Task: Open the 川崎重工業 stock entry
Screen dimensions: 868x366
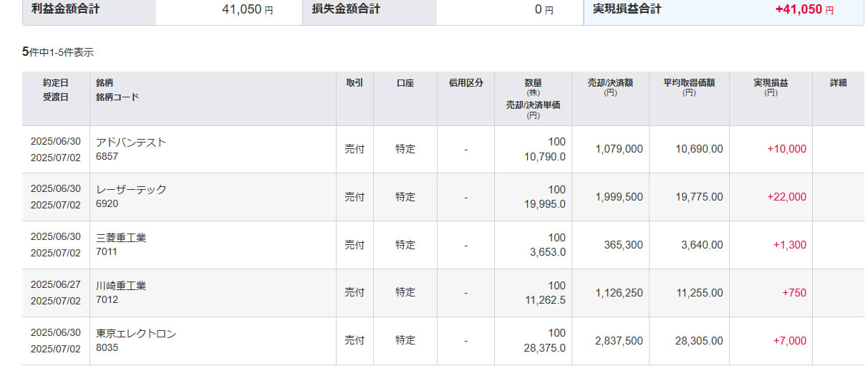Action: (121, 285)
